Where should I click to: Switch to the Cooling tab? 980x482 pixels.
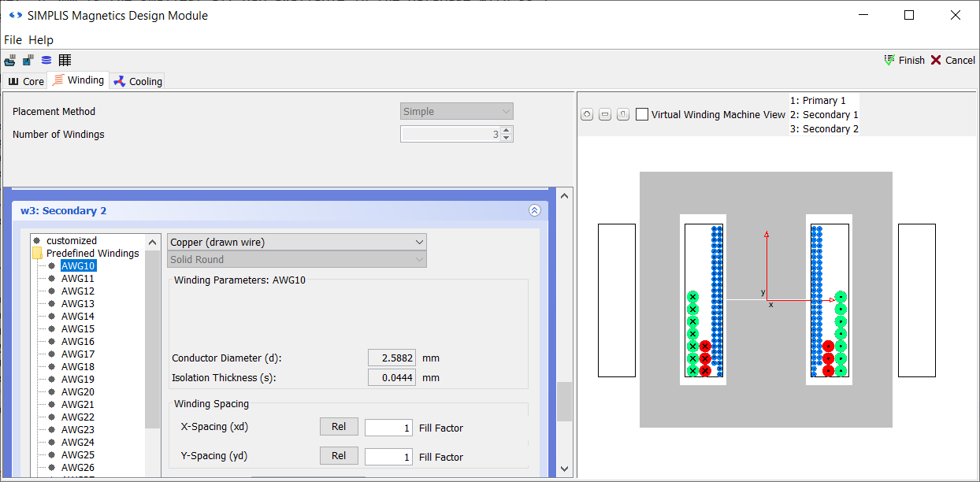tap(138, 81)
